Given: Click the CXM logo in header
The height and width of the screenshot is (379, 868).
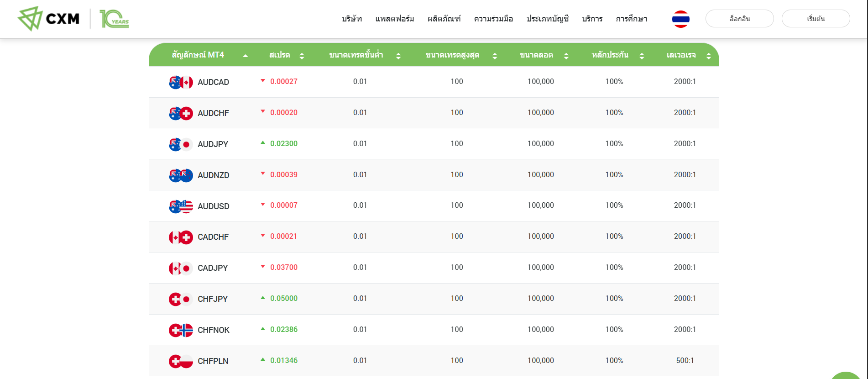Looking at the screenshot, I should 48,19.
